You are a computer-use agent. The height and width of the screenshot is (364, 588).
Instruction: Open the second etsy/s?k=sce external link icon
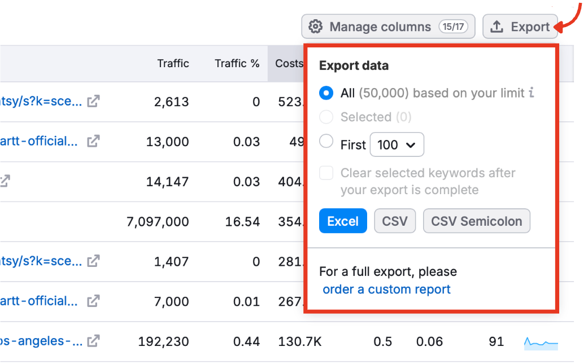coord(93,261)
